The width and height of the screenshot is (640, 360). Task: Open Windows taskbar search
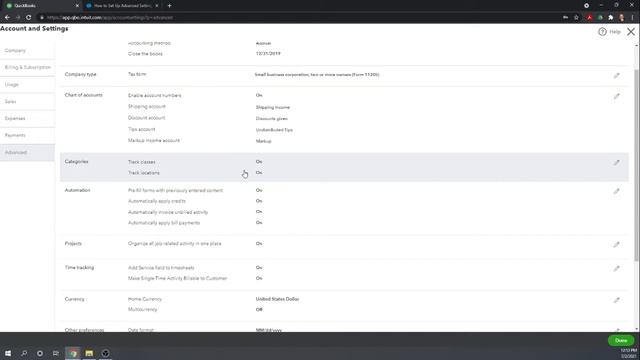coord(24,353)
